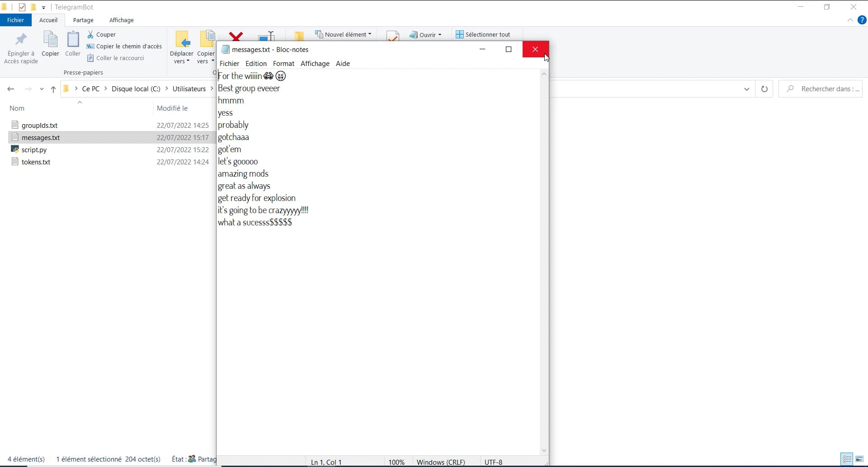
Task: Go up one folder level arrow
Action: coord(53,89)
